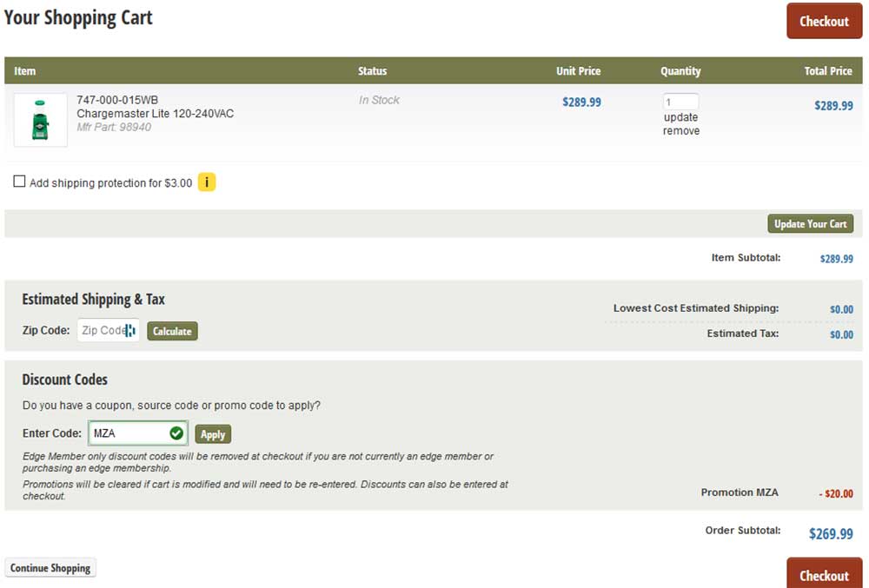Click the Total Price column header
This screenshot has width=869, height=588.
point(828,71)
